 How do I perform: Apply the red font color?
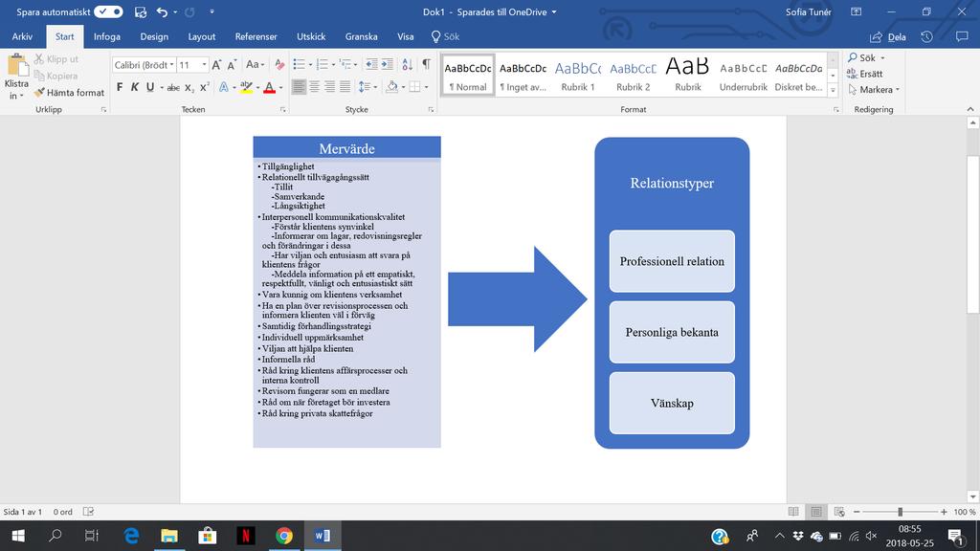tap(269, 87)
